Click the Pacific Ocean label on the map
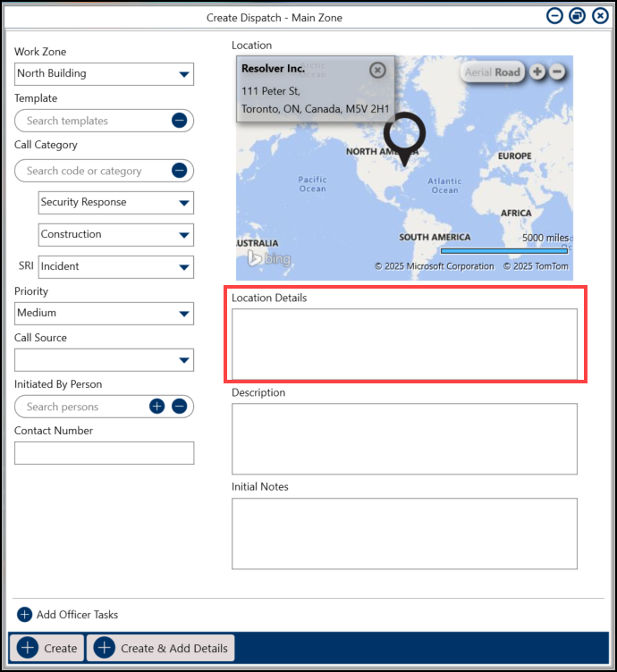This screenshot has height=672, width=617. click(x=313, y=184)
